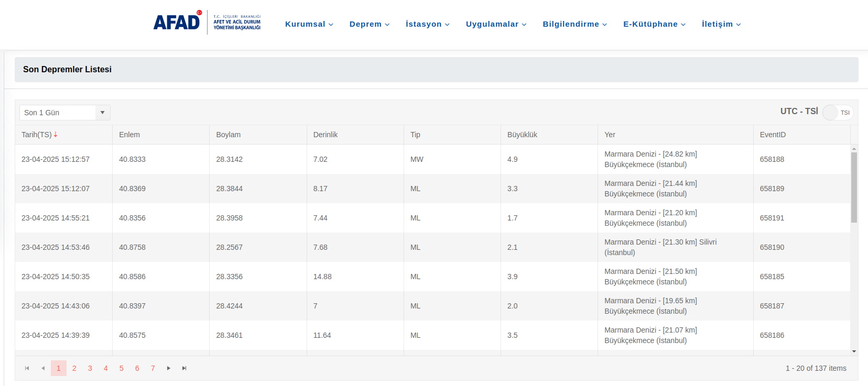Go to the next page arrow

169,368
